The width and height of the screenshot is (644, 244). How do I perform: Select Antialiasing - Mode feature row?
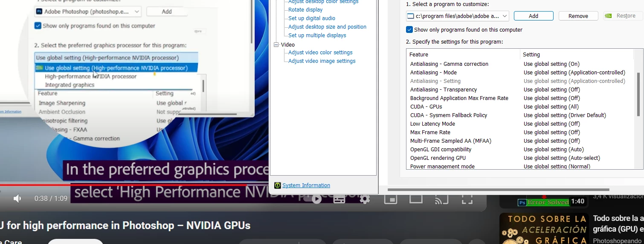[x=433, y=72]
